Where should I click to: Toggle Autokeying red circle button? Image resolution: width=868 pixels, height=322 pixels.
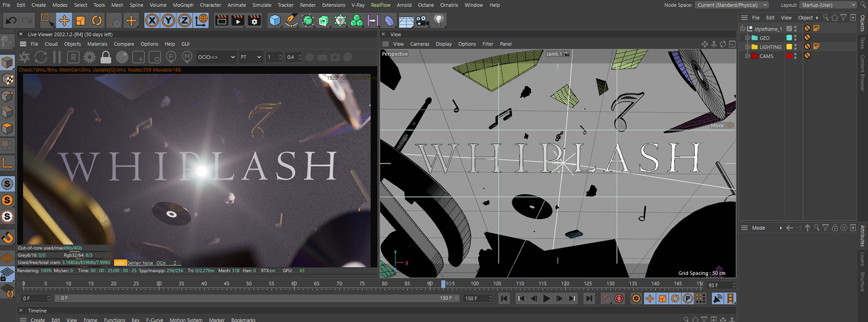pyautogui.click(x=619, y=298)
